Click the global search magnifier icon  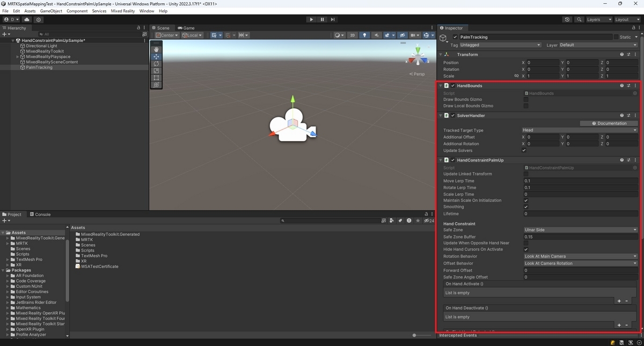[x=579, y=19]
